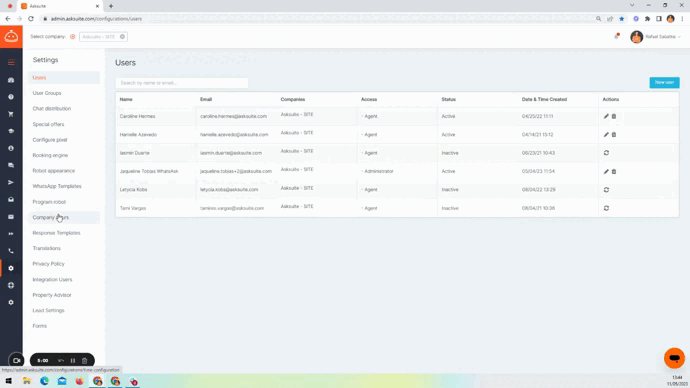The width and height of the screenshot is (690, 388).
Task: Click Administrator access of Jaqueline Tobias
Action: 378,171
